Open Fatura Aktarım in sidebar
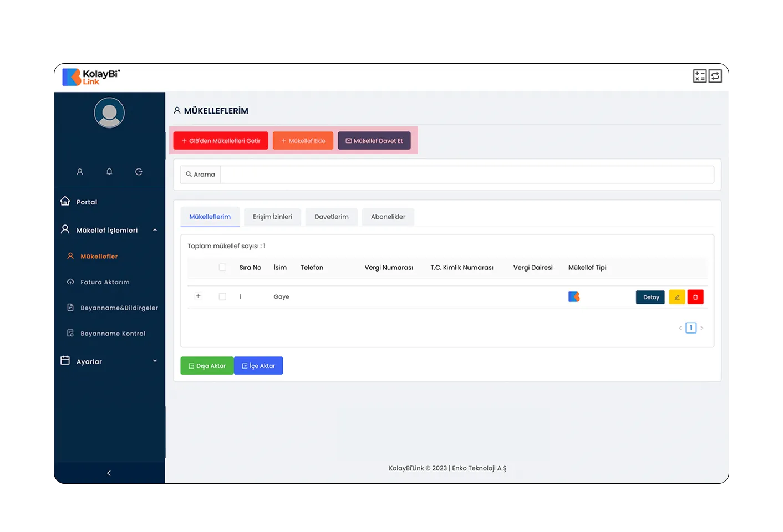The width and height of the screenshot is (783, 532). (105, 282)
